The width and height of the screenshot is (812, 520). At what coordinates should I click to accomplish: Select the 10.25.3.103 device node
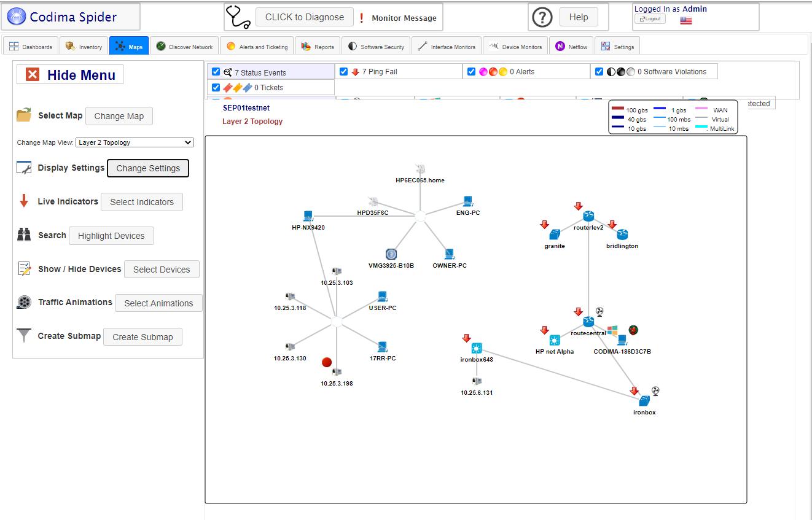click(x=337, y=271)
